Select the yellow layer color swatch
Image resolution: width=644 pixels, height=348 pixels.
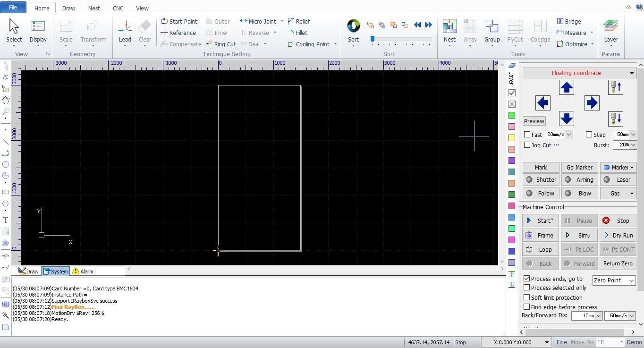[512, 138]
